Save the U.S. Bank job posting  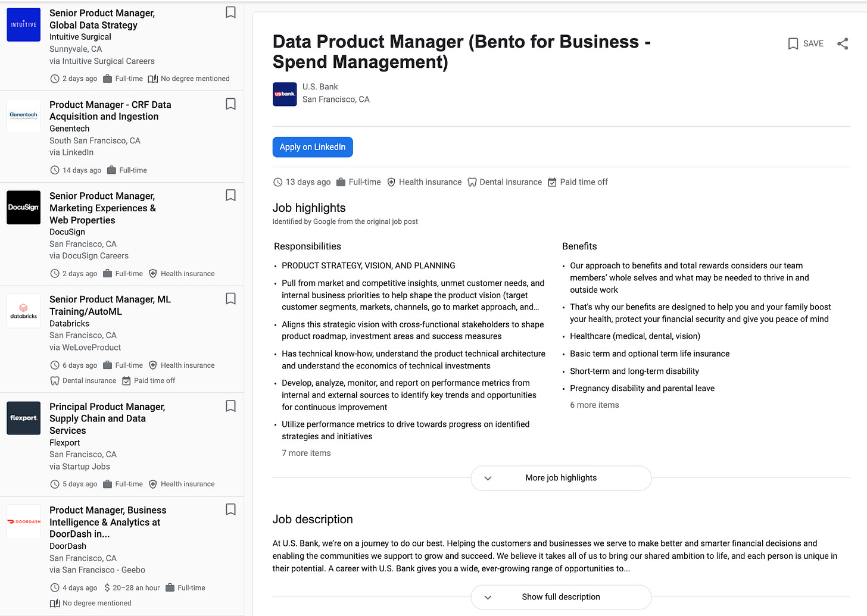click(806, 43)
